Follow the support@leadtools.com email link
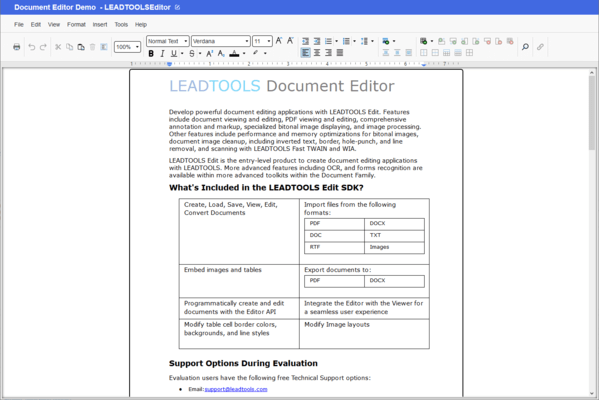 (x=236, y=389)
